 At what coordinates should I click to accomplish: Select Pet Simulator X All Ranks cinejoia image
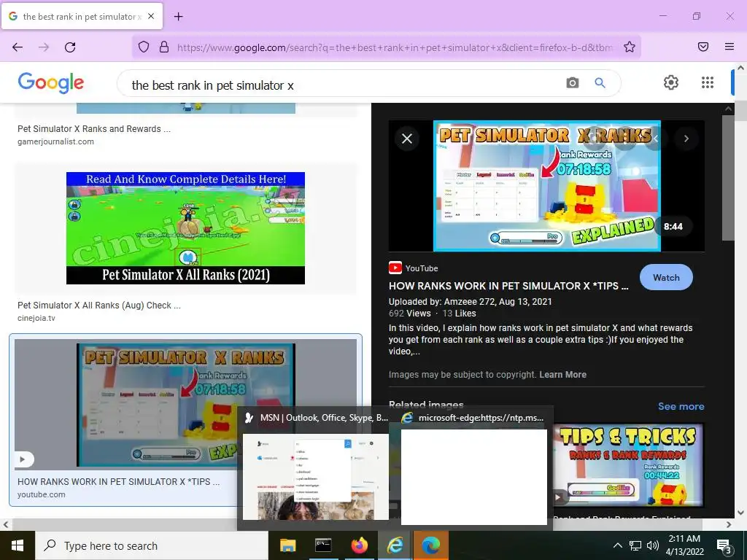[x=185, y=228]
